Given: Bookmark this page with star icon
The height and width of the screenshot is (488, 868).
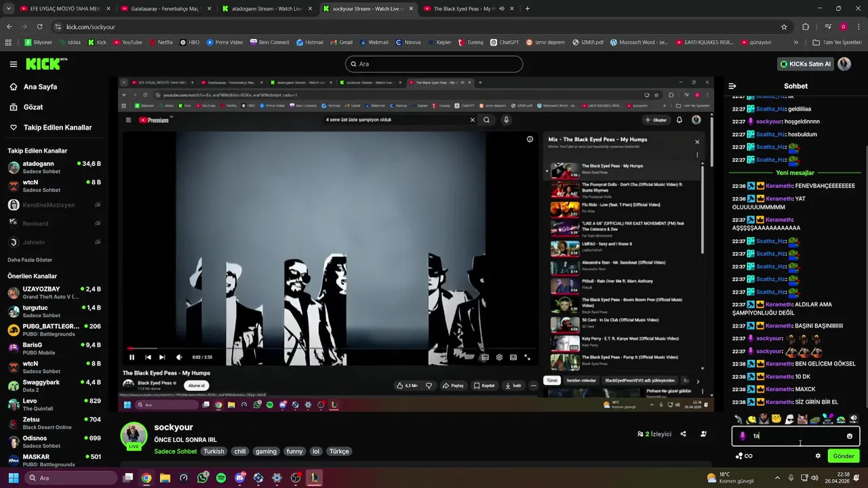Looking at the screenshot, I should [x=784, y=26].
